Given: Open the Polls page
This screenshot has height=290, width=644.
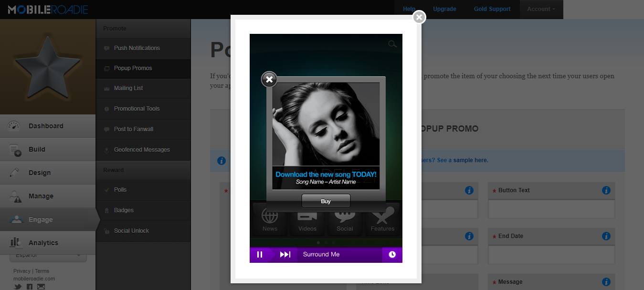Looking at the screenshot, I should pos(143,190).
